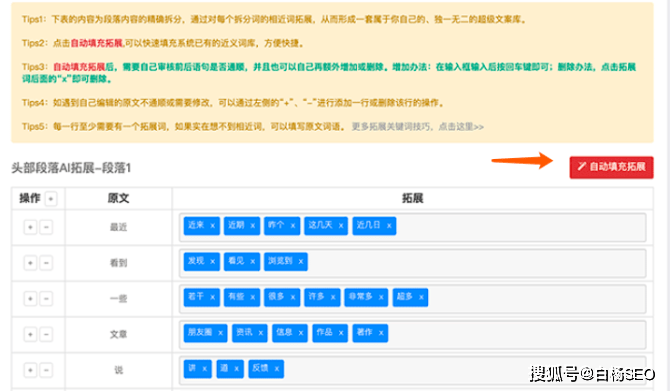
Task: Delete the 说 row with minus
Action: click(x=46, y=370)
